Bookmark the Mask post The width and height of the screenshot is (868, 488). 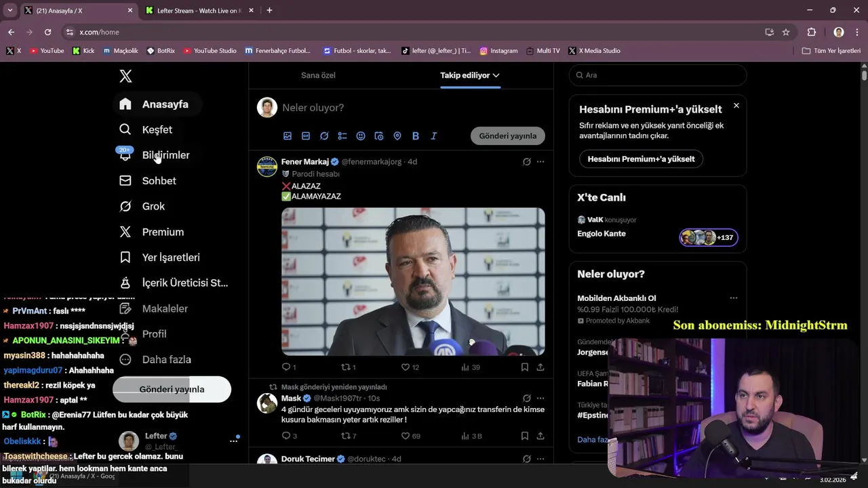click(525, 436)
